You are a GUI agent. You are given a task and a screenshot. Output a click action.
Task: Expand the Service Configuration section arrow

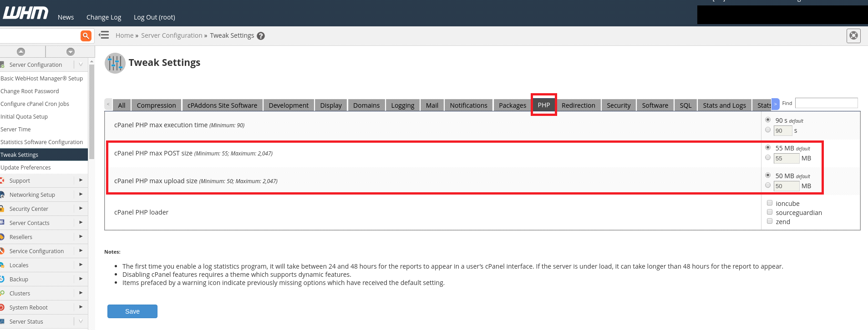click(81, 251)
